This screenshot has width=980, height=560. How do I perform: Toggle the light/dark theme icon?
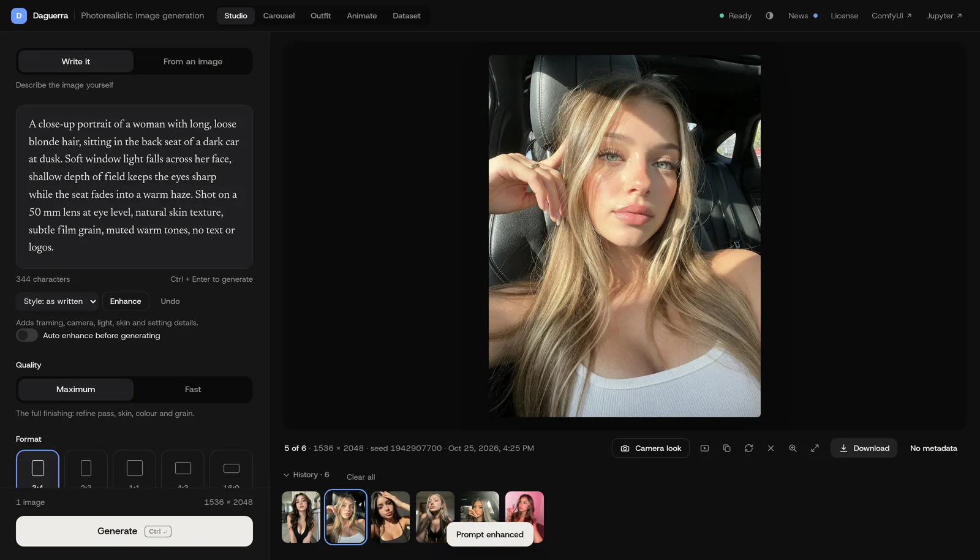coord(769,15)
